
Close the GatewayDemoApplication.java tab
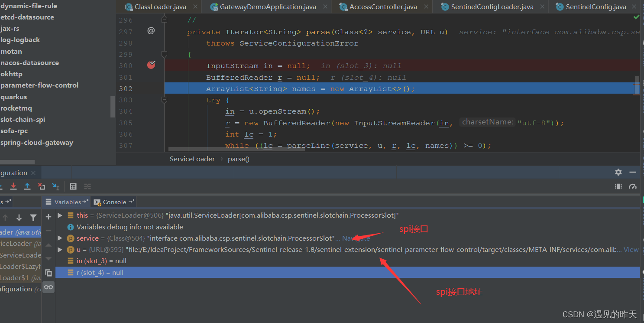325,7
